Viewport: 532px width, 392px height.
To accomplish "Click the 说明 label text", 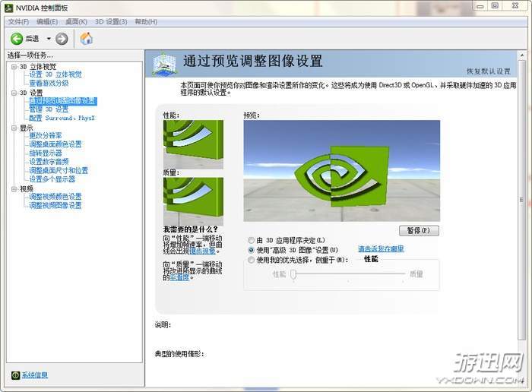I will (x=163, y=325).
